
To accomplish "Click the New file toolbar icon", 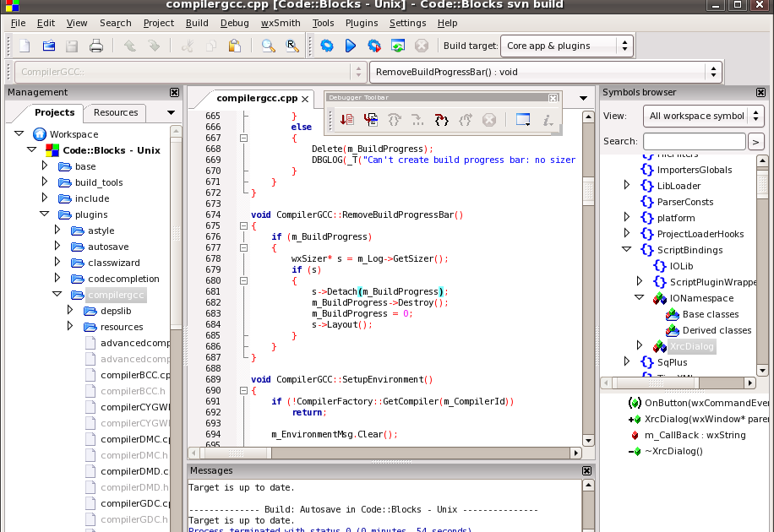I will [25, 46].
